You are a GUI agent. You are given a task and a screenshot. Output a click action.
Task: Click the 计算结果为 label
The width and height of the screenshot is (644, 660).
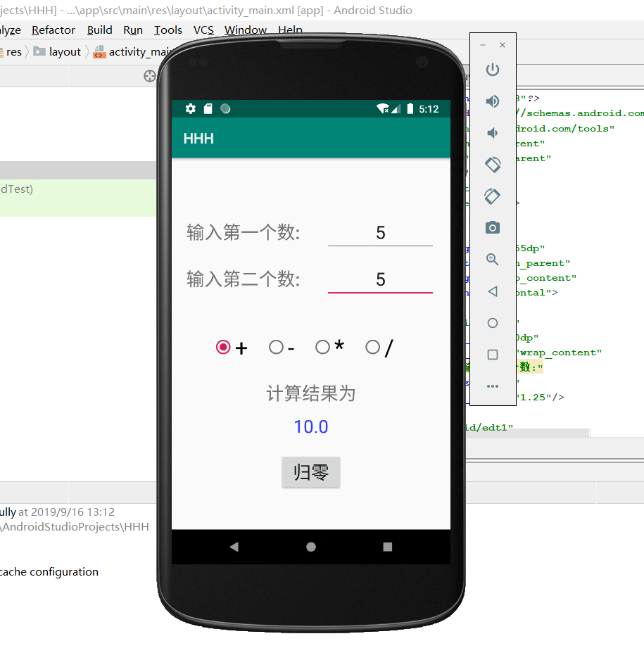point(311,393)
